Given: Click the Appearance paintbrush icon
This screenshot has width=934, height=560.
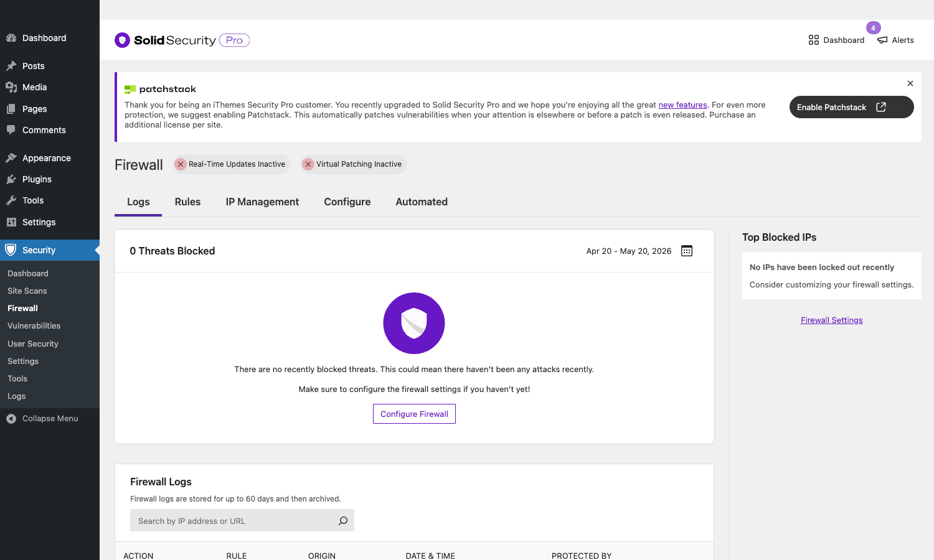Looking at the screenshot, I should [x=11, y=158].
